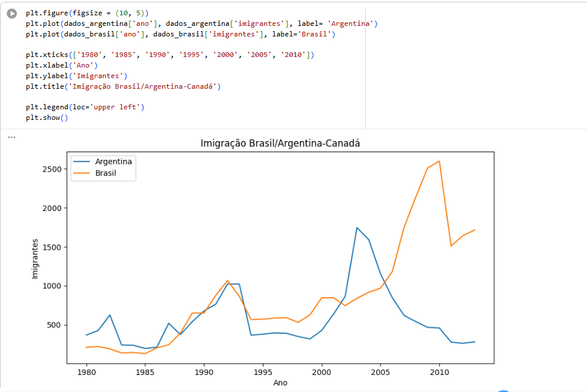Click the plt.xticks code line
Image resolution: width=587 pixels, height=392 pixels.
170,55
